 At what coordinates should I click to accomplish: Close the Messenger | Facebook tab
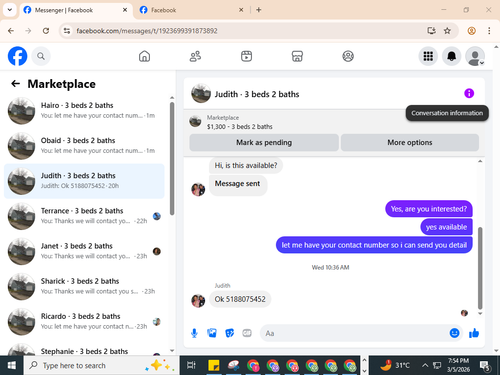click(125, 10)
